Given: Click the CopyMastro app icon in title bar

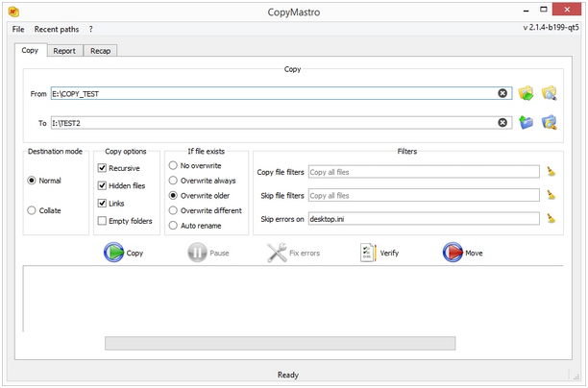Looking at the screenshot, I should tap(13, 12).
